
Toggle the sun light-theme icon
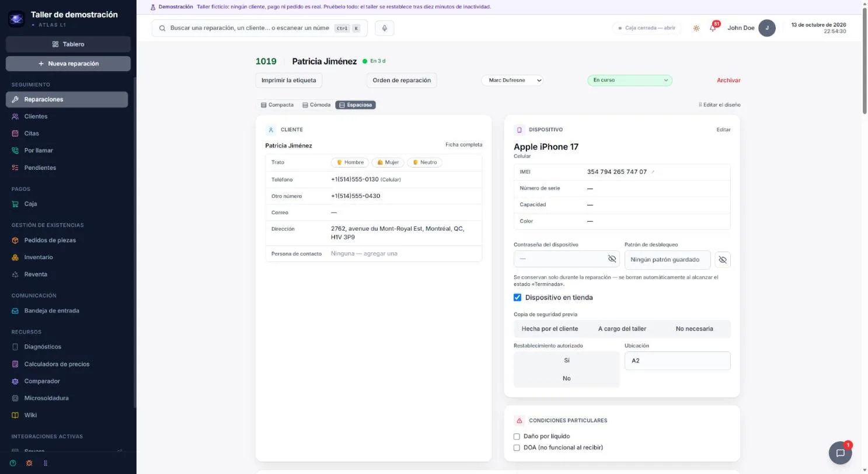[x=696, y=28]
